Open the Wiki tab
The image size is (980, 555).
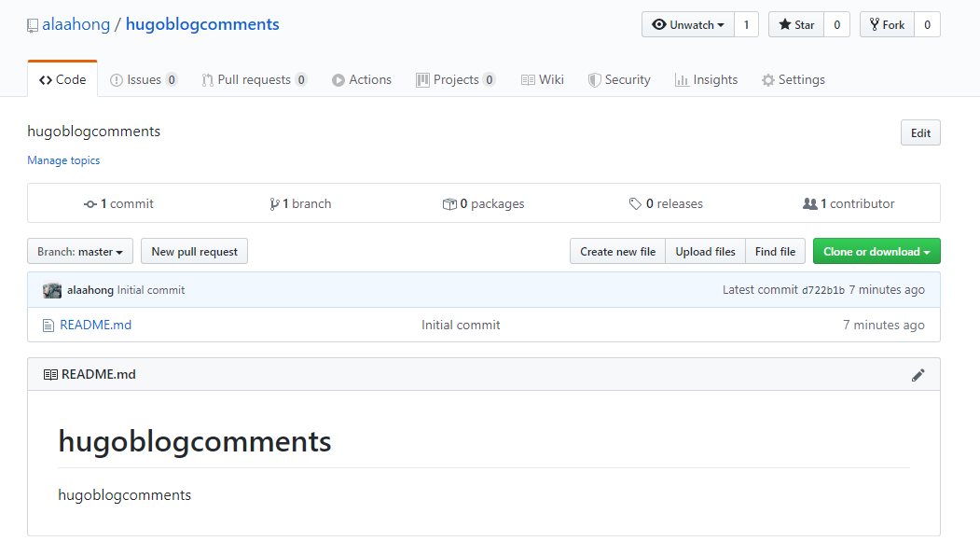543,79
